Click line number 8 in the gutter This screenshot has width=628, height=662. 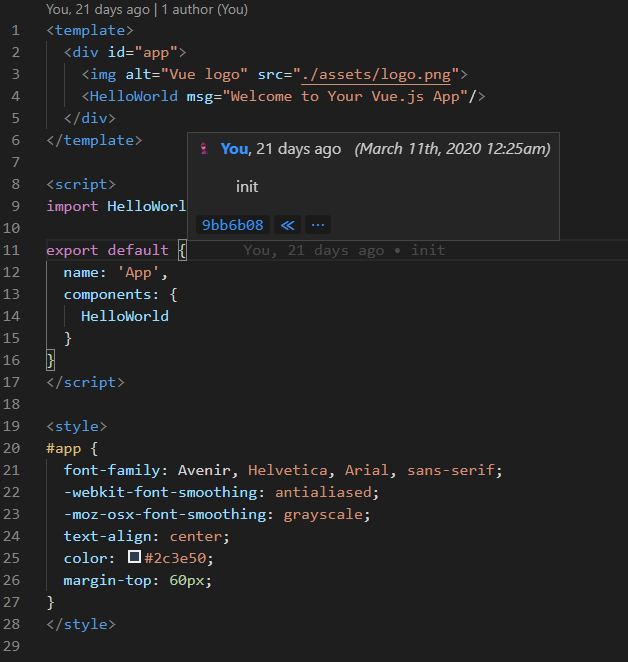(x=16, y=184)
